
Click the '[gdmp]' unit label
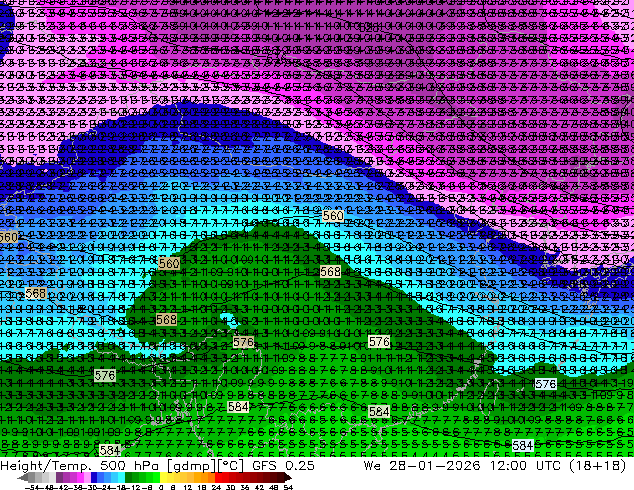point(192,466)
